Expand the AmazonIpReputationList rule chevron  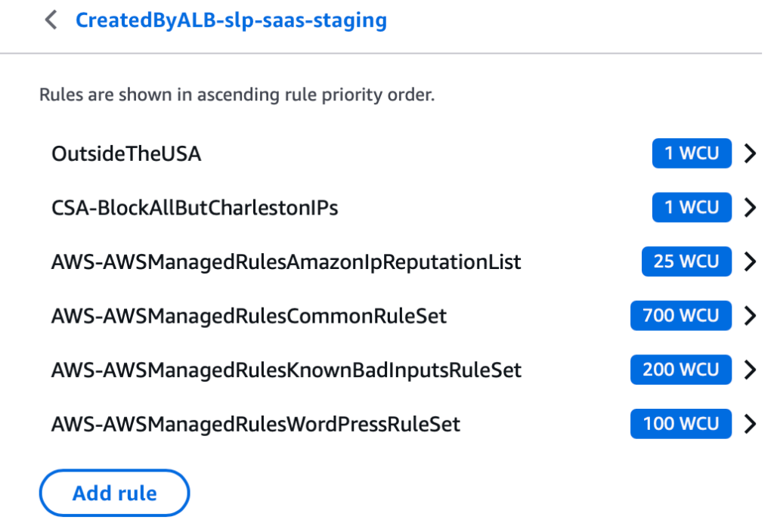750,262
